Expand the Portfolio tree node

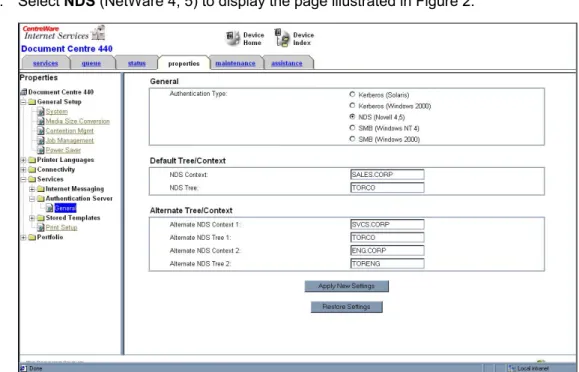click(x=24, y=237)
